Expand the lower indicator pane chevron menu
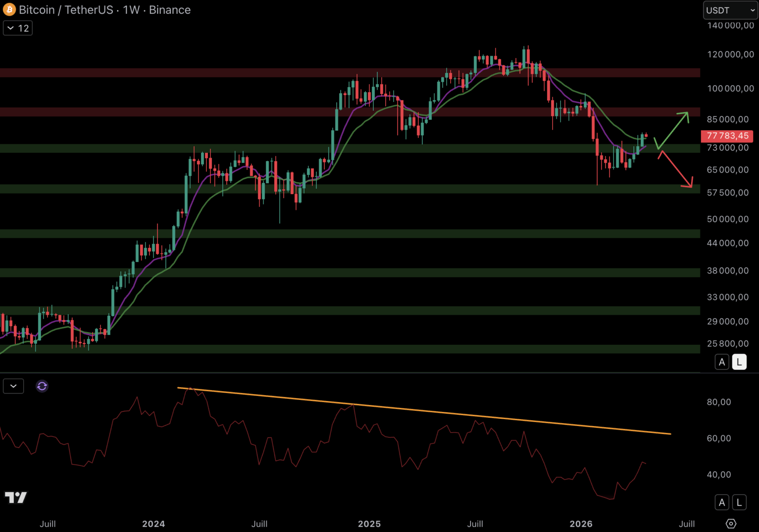The image size is (759, 532). [x=13, y=386]
